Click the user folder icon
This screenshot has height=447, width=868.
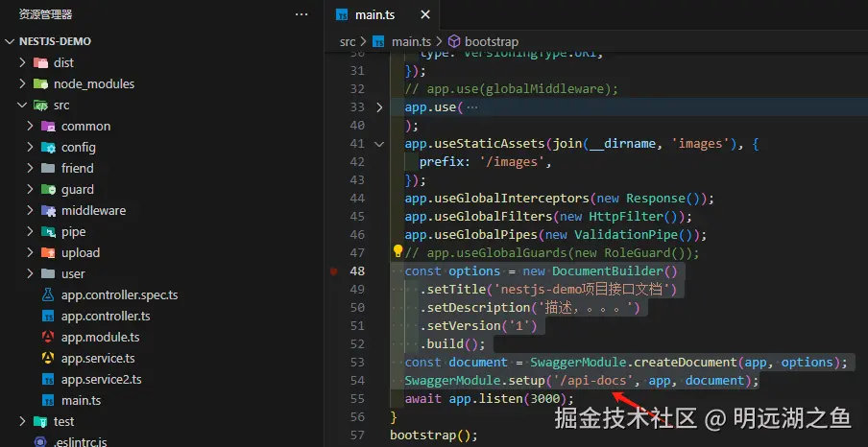point(48,273)
